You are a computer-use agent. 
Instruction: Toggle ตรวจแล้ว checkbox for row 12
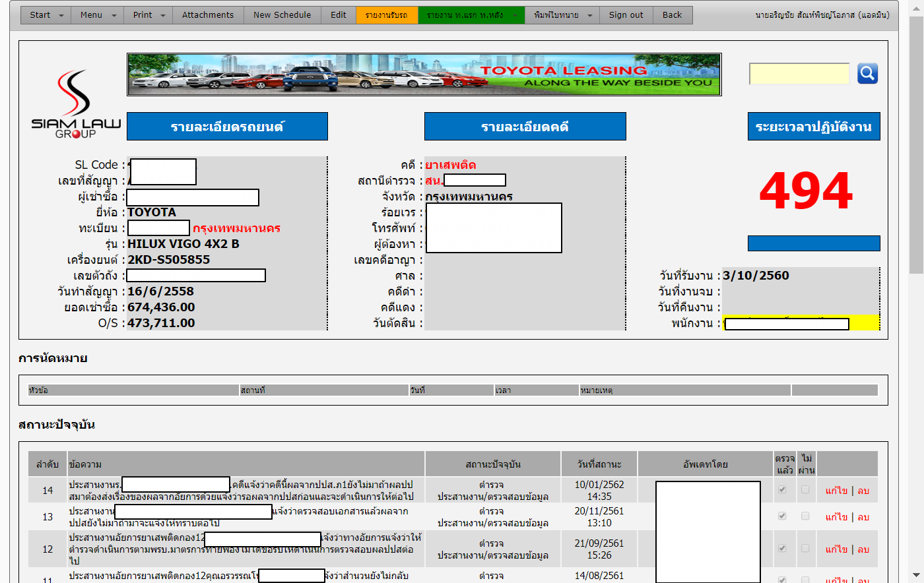point(782,548)
